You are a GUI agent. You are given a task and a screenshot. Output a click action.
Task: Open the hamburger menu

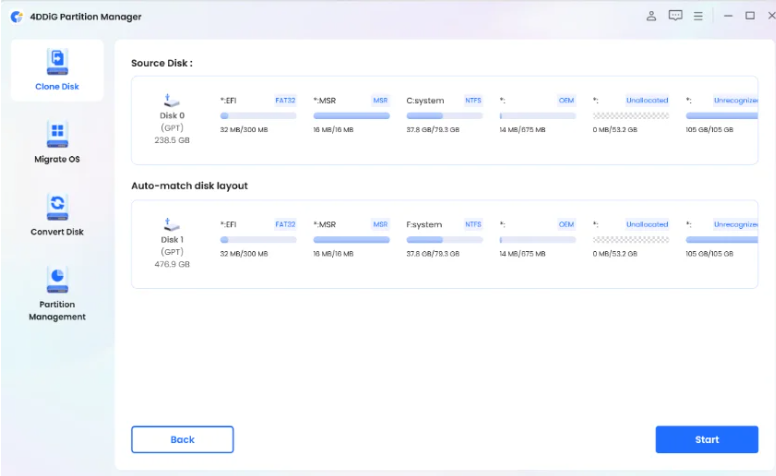point(698,16)
